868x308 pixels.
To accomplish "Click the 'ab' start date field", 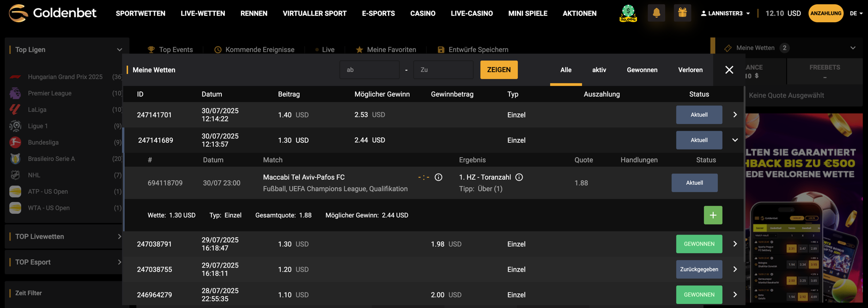I will (x=369, y=70).
